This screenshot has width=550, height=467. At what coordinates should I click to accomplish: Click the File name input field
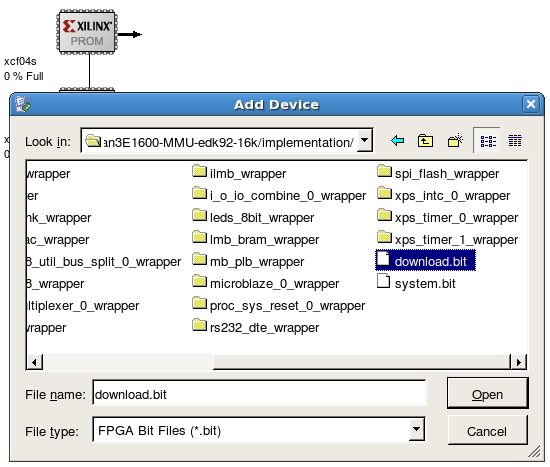[260, 393]
